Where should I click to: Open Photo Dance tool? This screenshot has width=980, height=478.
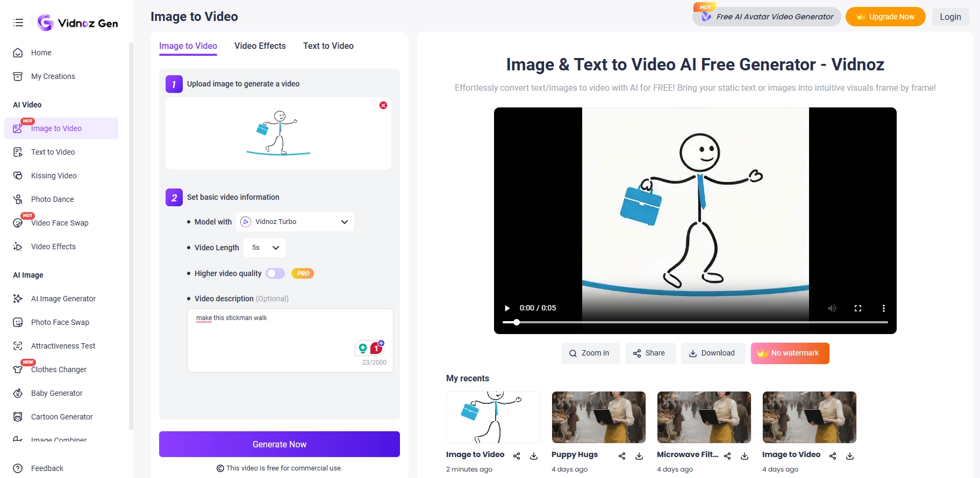(x=52, y=199)
